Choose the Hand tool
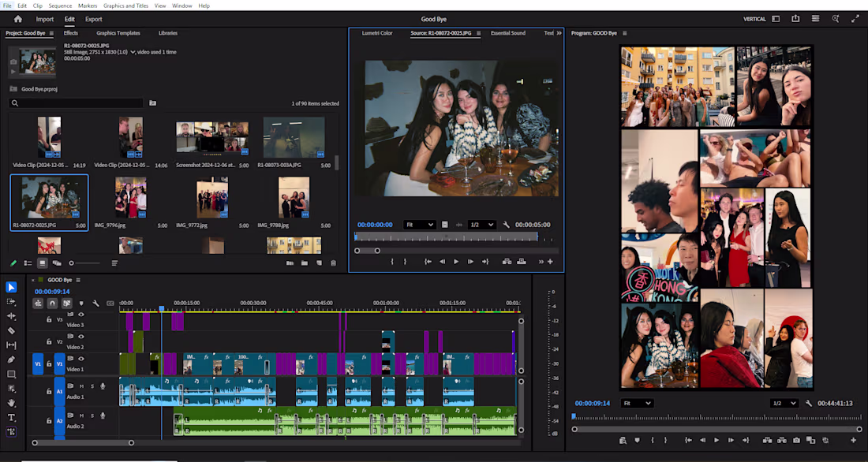The height and width of the screenshot is (462, 868). pyautogui.click(x=11, y=403)
